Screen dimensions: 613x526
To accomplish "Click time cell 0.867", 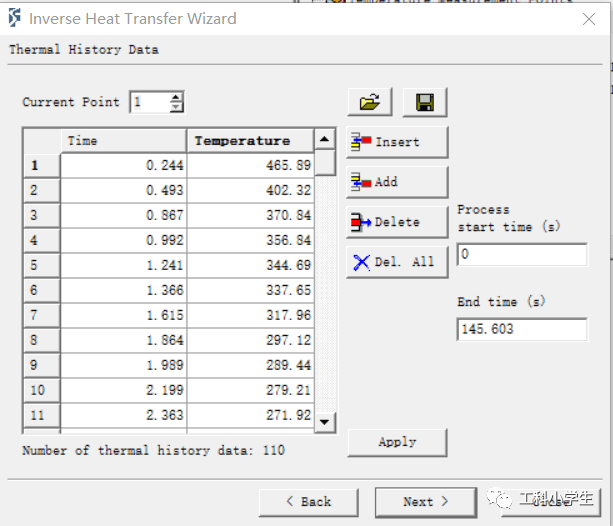I will pos(124,216).
